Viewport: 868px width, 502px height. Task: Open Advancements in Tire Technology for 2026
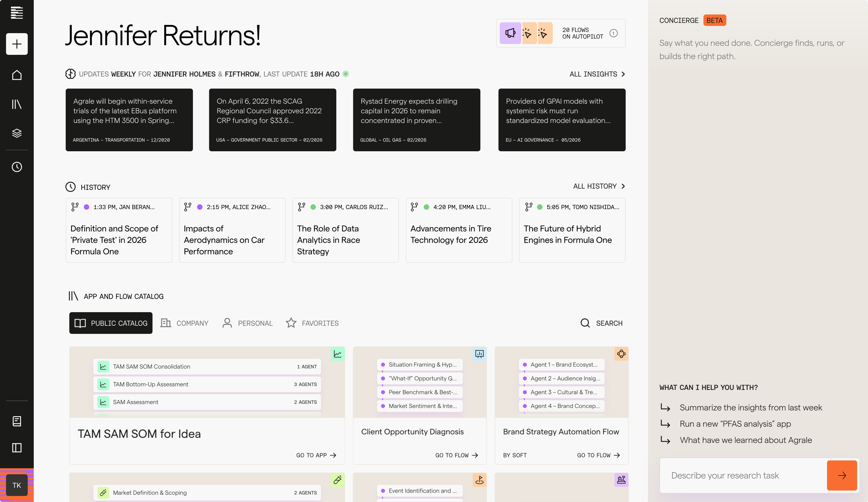pyautogui.click(x=459, y=230)
